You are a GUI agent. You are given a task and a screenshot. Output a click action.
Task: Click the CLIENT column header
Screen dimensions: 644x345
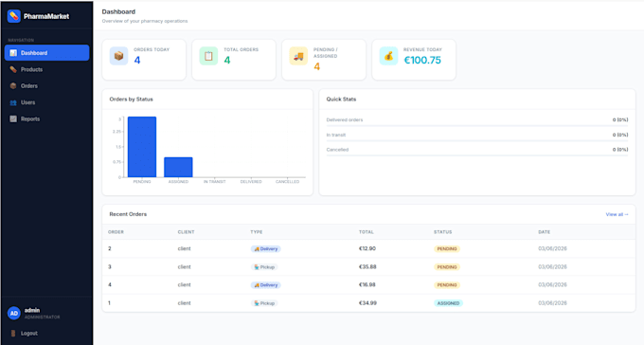(186, 232)
